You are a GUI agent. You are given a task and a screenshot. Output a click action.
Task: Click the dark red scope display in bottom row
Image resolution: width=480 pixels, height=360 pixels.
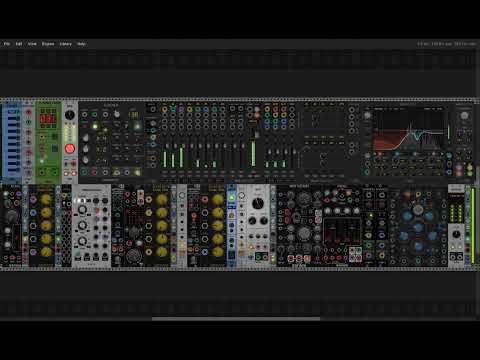[x=342, y=231]
